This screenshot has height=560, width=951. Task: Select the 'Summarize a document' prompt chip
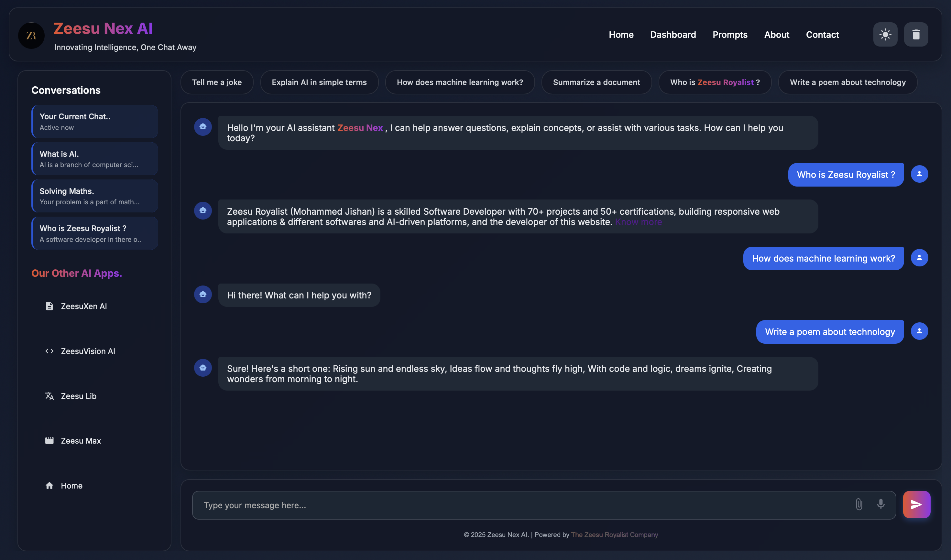point(596,82)
